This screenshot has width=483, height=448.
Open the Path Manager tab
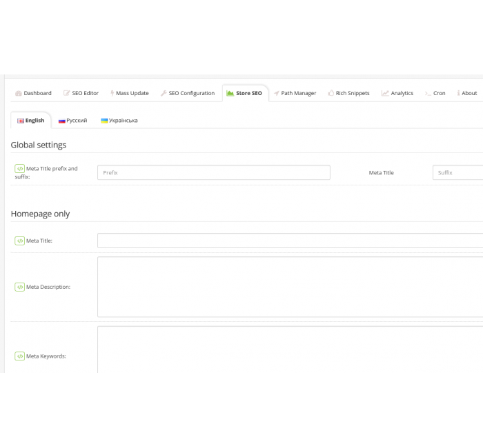click(x=295, y=93)
